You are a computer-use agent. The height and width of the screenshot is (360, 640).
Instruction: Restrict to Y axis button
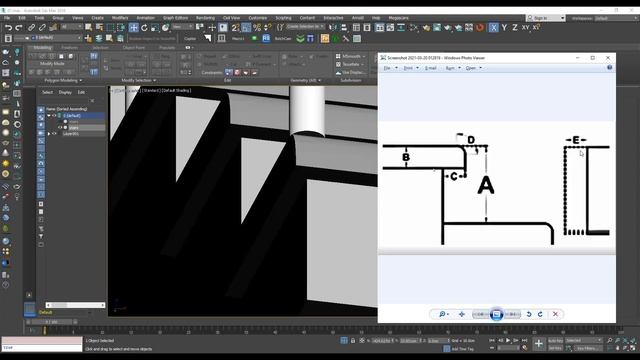pyautogui.click(x=504, y=27)
